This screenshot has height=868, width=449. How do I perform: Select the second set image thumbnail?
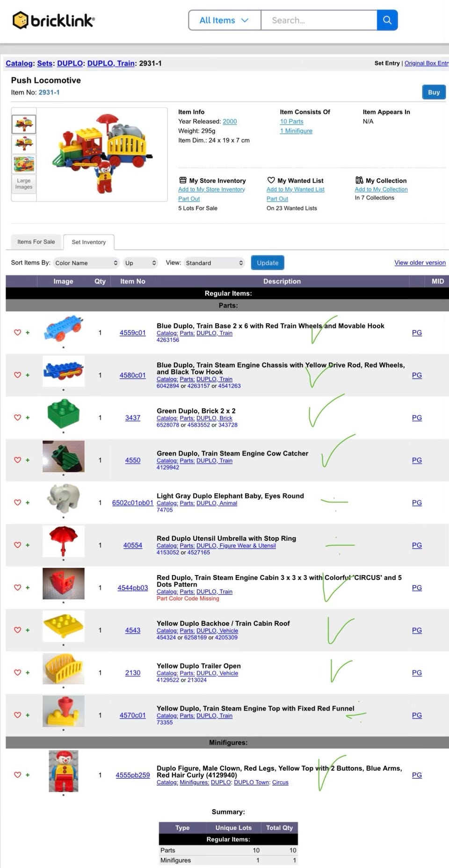pos(24,144)
